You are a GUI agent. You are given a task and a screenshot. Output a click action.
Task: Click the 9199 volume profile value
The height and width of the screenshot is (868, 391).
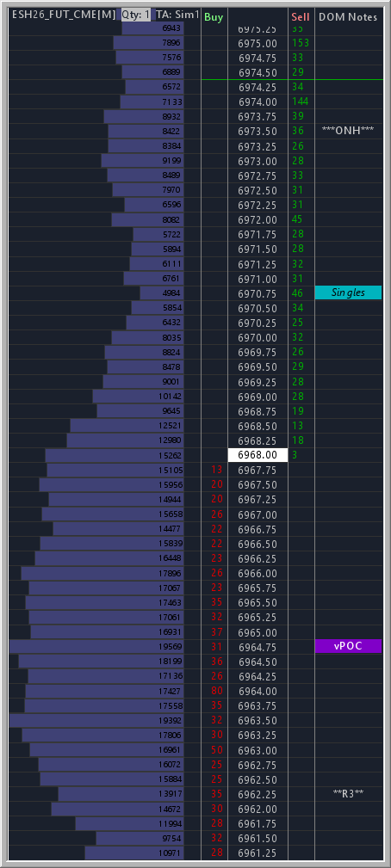point(171,161)
